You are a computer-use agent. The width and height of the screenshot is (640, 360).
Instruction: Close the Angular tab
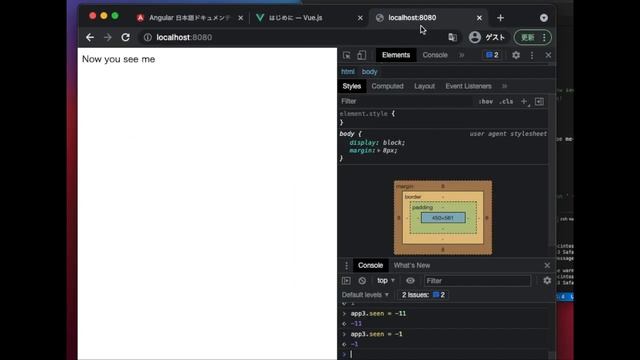[240, 18]
